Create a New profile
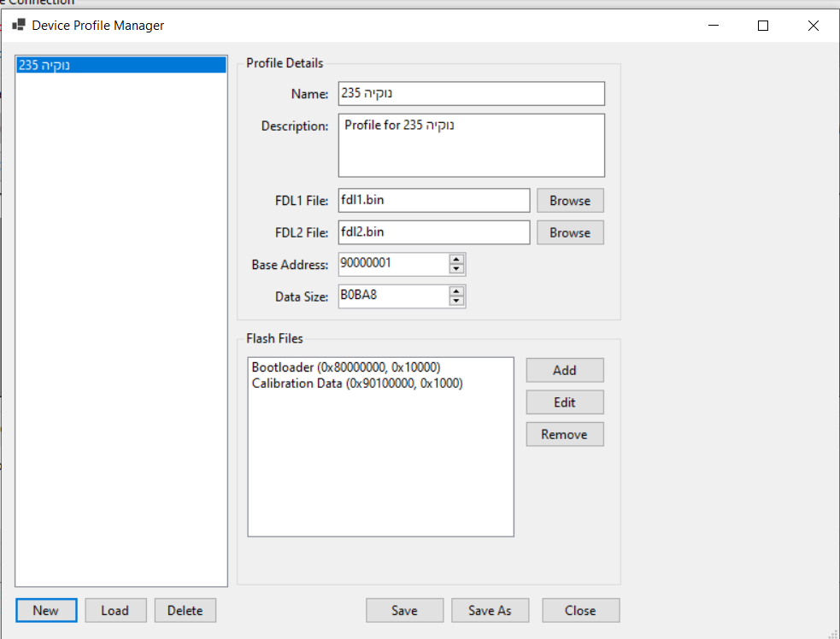Screen dimensions: 840x639 pyautogui.click(x=46, y=610)
